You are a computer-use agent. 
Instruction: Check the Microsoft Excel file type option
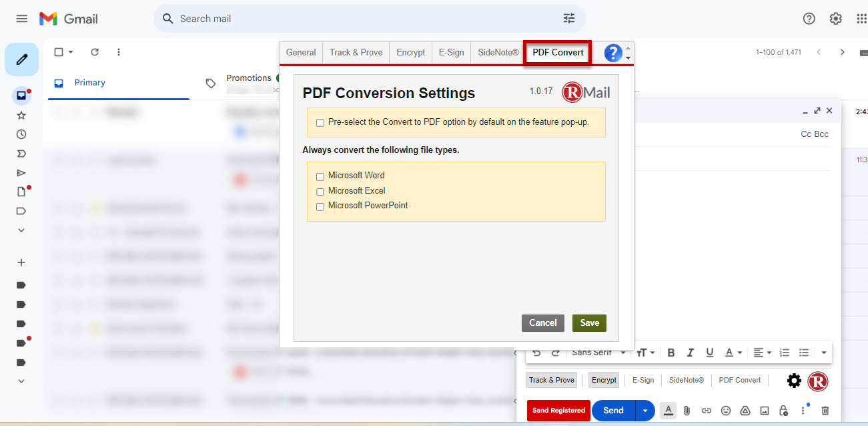point(320,192)
